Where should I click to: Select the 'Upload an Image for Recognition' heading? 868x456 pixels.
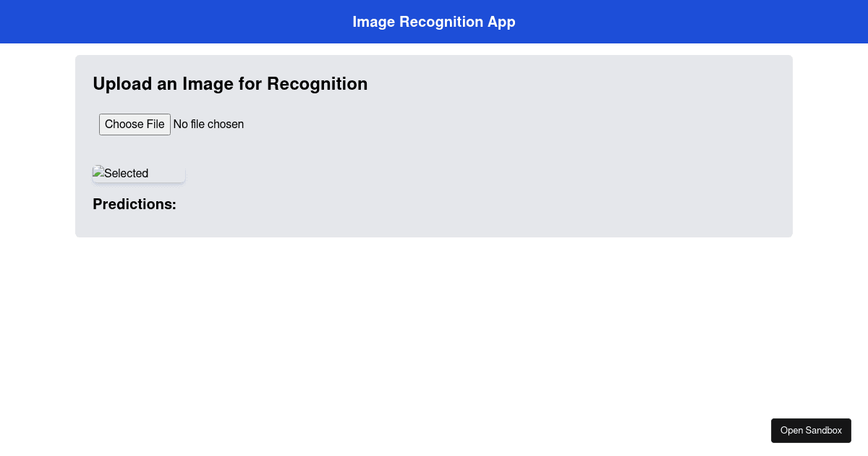[x=230, y=84]
